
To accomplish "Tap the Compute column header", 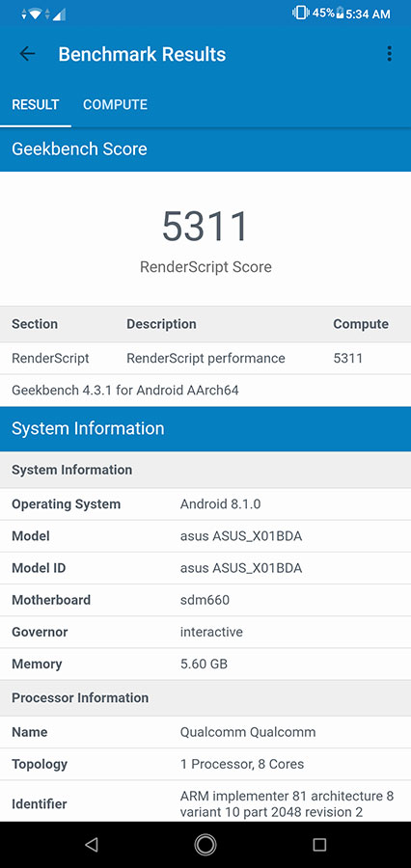I will 361,324.
